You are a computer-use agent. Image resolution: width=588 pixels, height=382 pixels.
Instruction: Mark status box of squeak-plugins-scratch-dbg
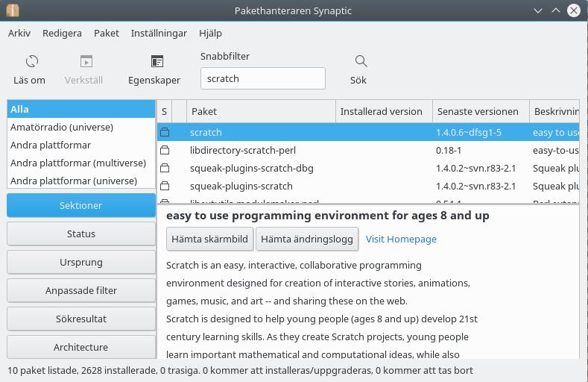pyautogui.click(x=165, y=168)
